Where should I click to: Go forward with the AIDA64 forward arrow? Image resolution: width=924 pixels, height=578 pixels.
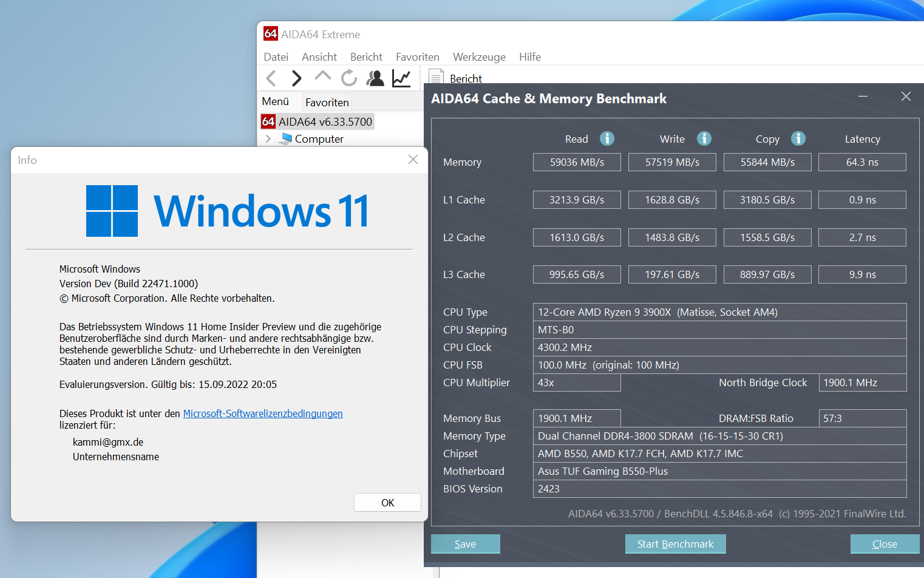pos(296,78)
